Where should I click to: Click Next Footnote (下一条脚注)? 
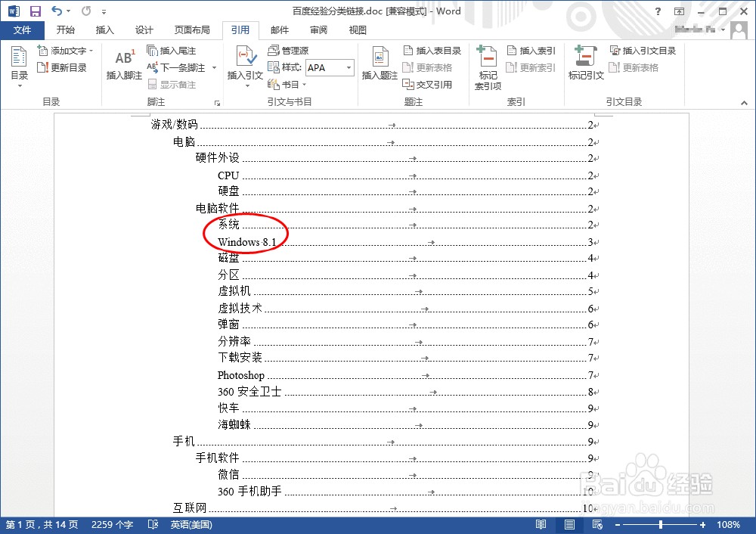176,67
